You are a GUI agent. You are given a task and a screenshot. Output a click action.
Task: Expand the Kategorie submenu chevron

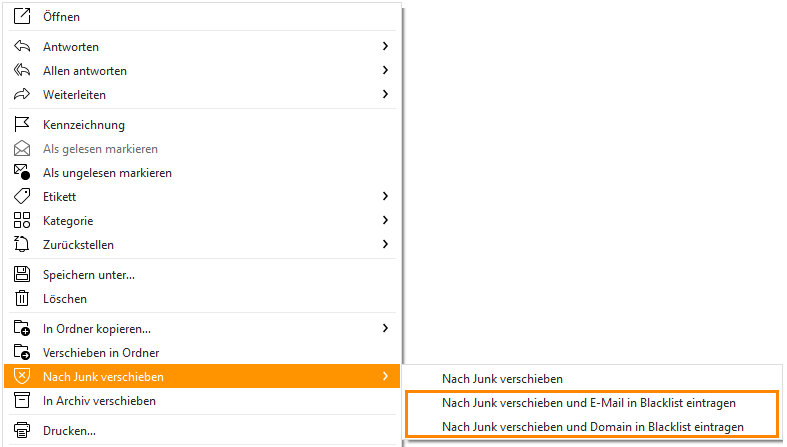(x=385, y=220)
